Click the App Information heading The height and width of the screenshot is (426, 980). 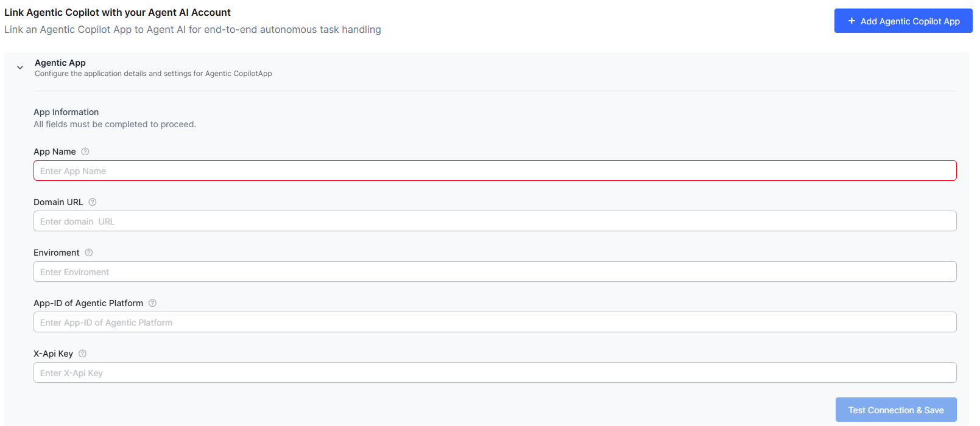tap(66, 112)
